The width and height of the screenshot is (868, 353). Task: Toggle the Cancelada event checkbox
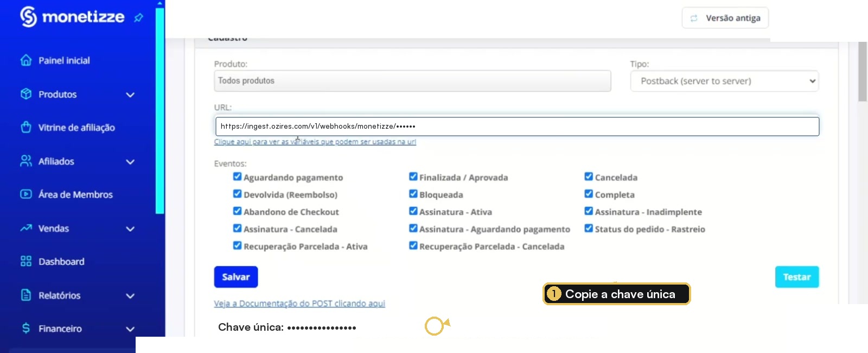coord(589,177)
